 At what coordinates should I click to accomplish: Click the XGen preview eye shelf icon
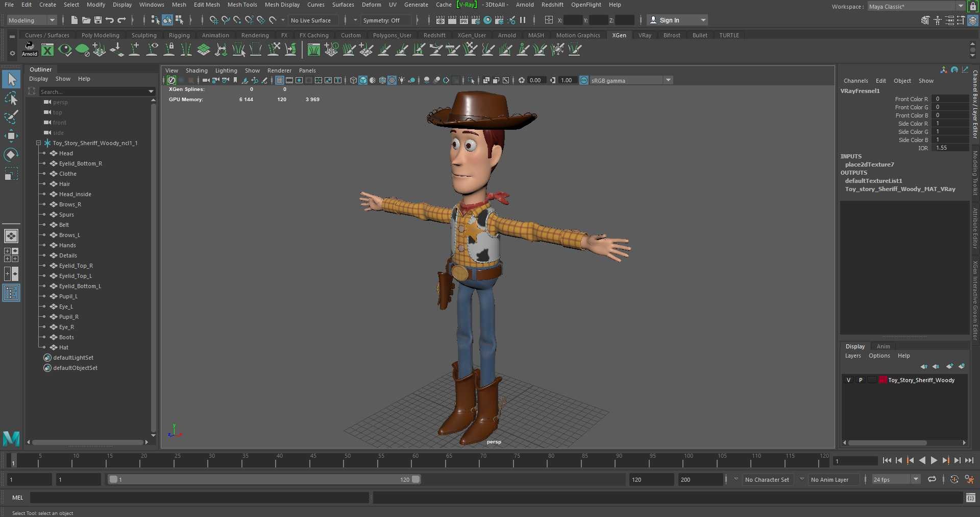65,50
